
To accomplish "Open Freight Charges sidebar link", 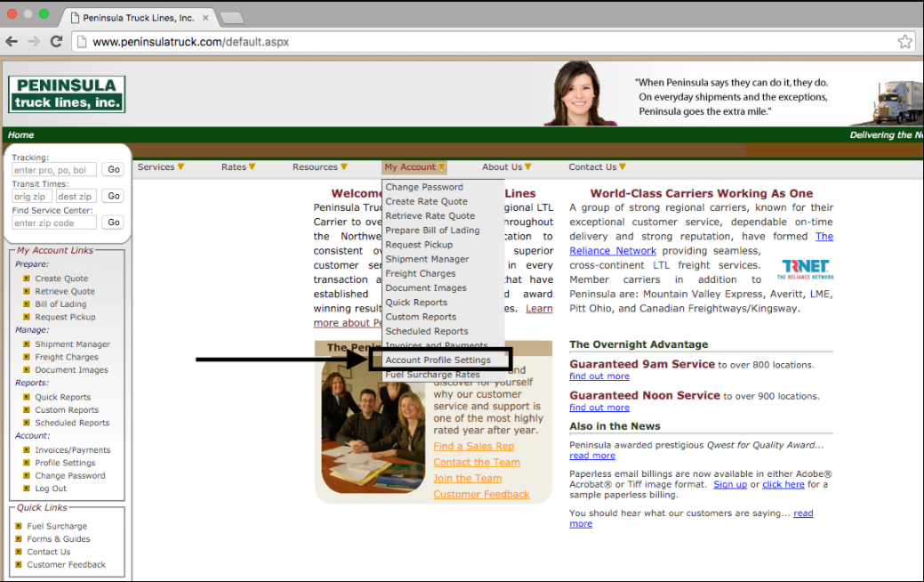I will (x=67, y=357).
